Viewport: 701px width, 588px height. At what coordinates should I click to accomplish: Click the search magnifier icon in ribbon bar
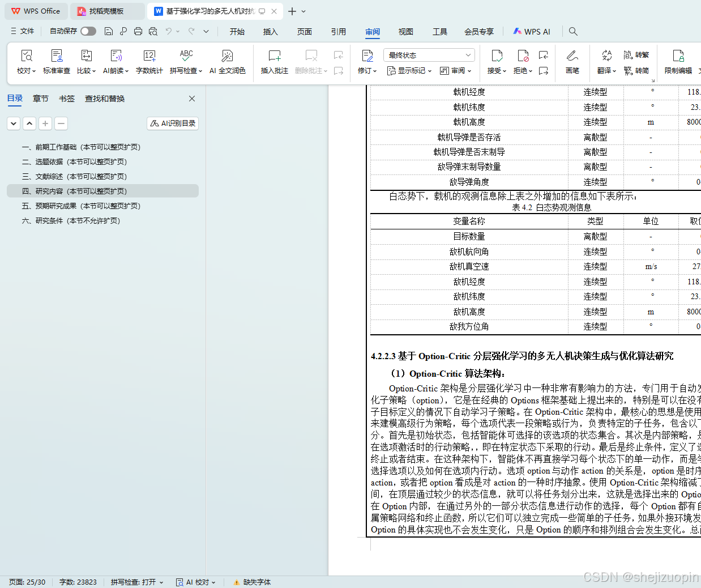point(573,32)
